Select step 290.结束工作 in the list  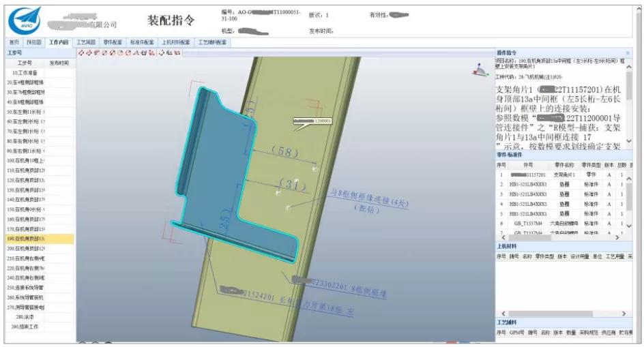click(25, 327)
